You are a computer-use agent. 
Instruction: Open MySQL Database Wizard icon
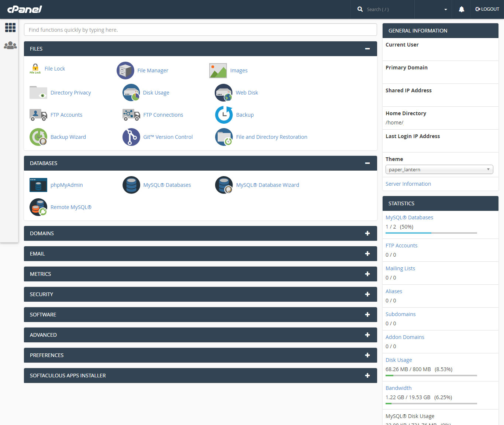tap(224, 185)
